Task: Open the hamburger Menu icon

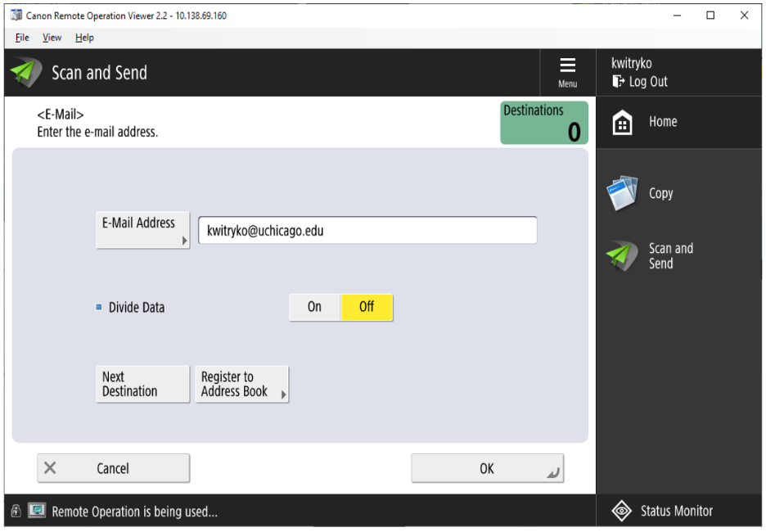Action: click(x=567, y=66)
